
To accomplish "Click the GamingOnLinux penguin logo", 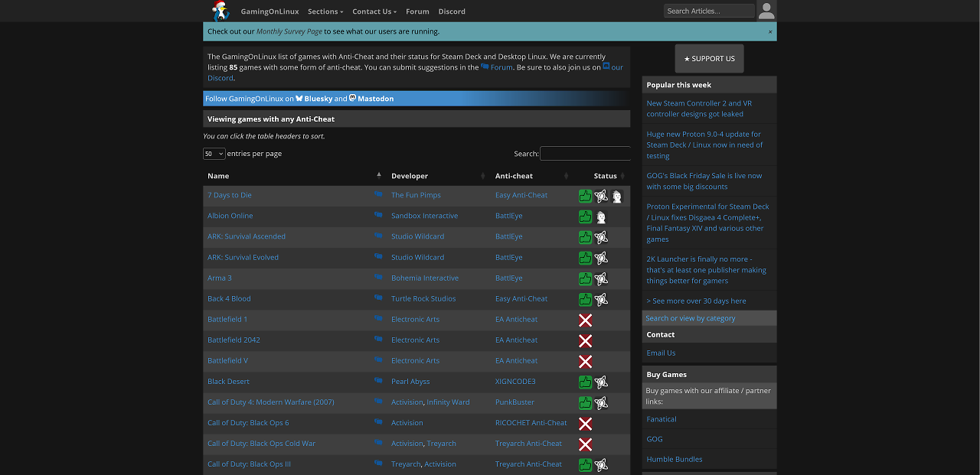I will [x=220, y=11].
